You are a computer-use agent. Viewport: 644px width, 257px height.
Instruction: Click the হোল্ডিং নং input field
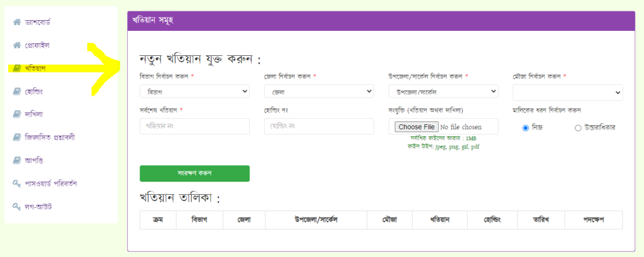[319, 126]
